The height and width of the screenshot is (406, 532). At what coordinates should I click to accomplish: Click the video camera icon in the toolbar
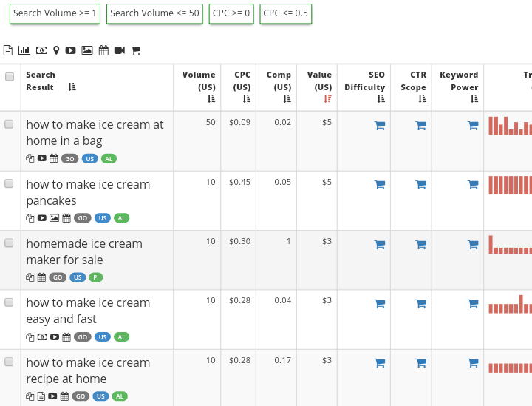[x=119, y=50]
